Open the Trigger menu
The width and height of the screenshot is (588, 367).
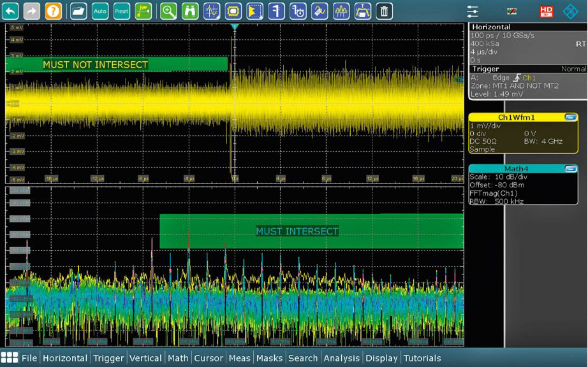[x=108, y=358]
